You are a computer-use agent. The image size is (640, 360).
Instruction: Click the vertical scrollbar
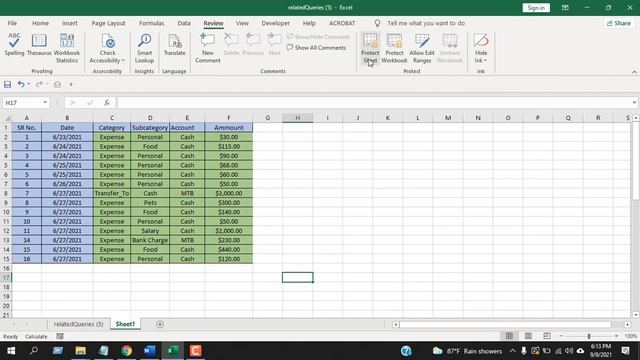[x=636, y=160]
